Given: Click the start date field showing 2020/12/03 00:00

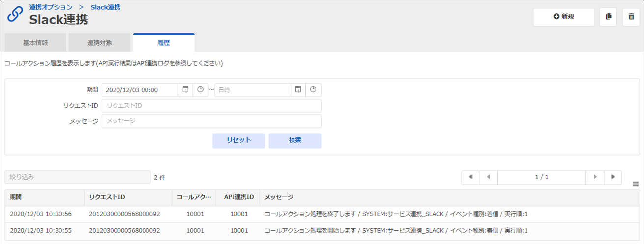Looking at the screenshot, I should coord(140,90).
